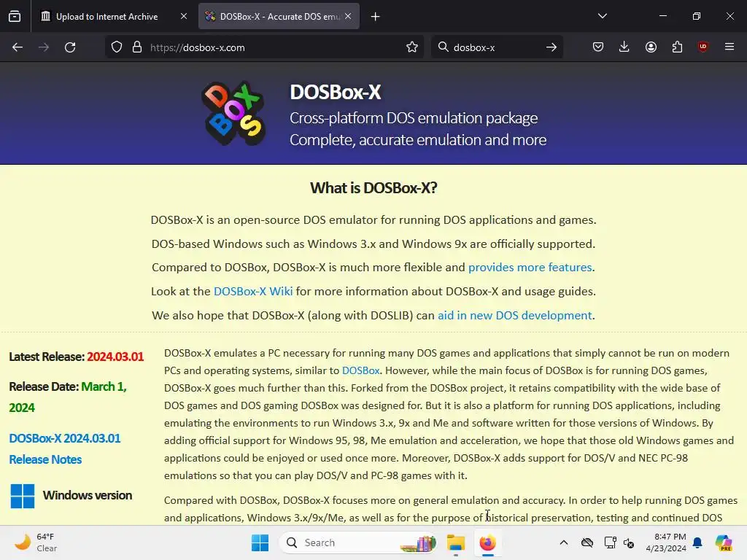Click the DOSBox-X page title heading
The height and width of the screenshot is (560, 747).
click(x=336, y=92)
